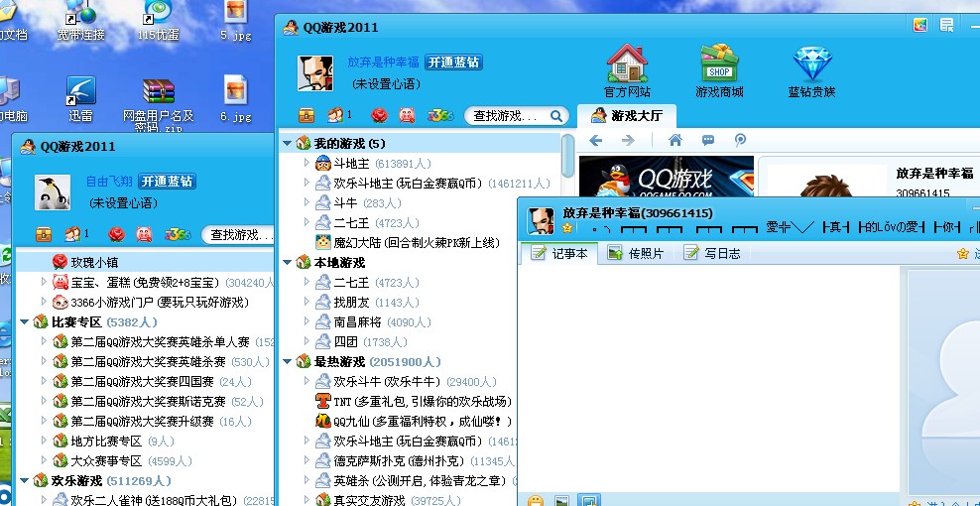The width and height of the screenshot is (980, 506).
Task: Open 蓝钻贵族 diamond icon
Action: 812,63
